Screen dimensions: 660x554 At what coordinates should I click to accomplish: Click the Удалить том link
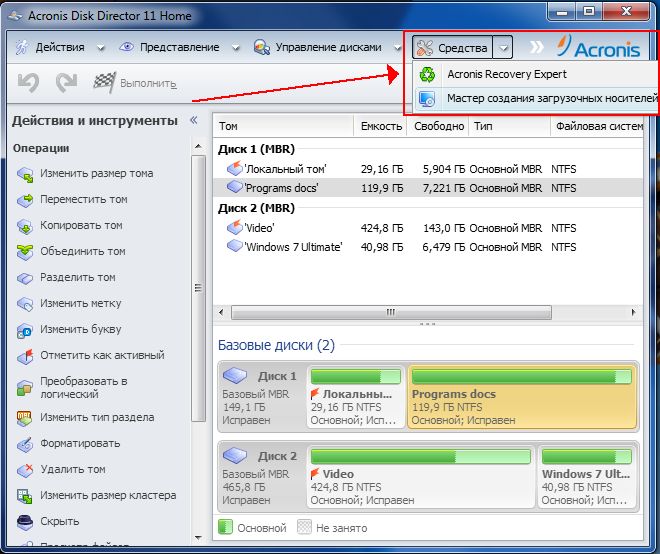[73, 469]
